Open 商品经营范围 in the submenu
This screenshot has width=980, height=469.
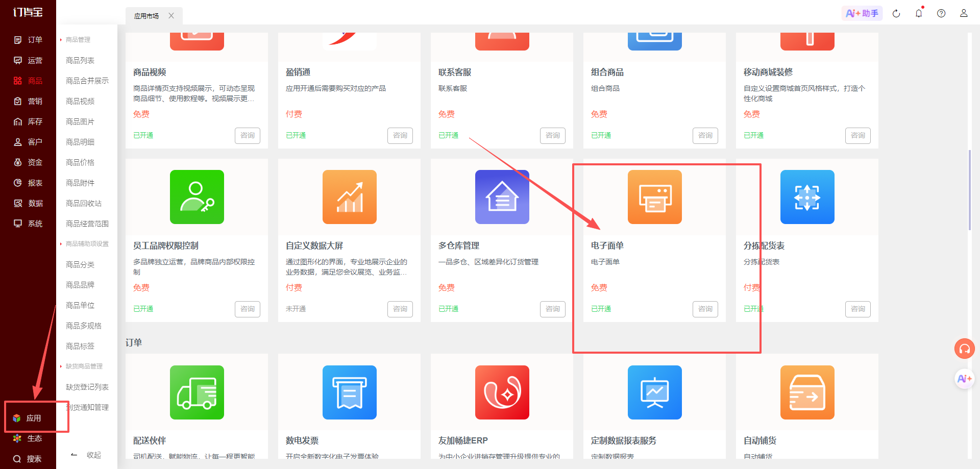87,224
